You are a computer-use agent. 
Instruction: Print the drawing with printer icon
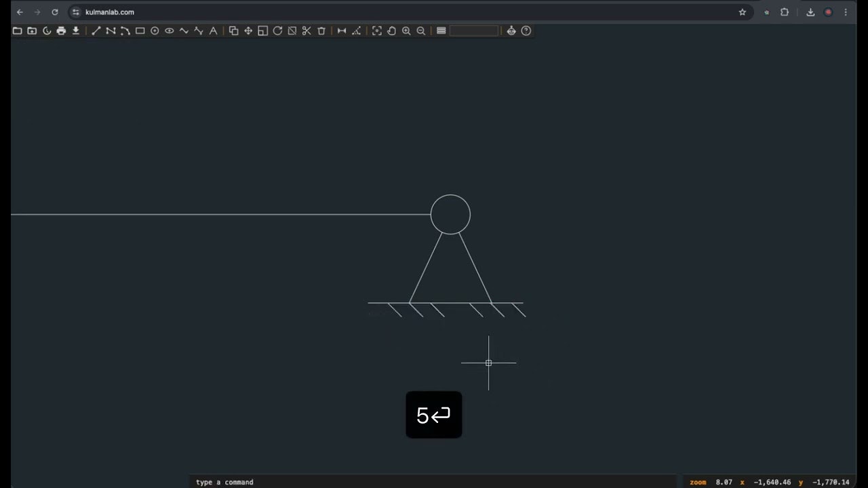[61, 30]
